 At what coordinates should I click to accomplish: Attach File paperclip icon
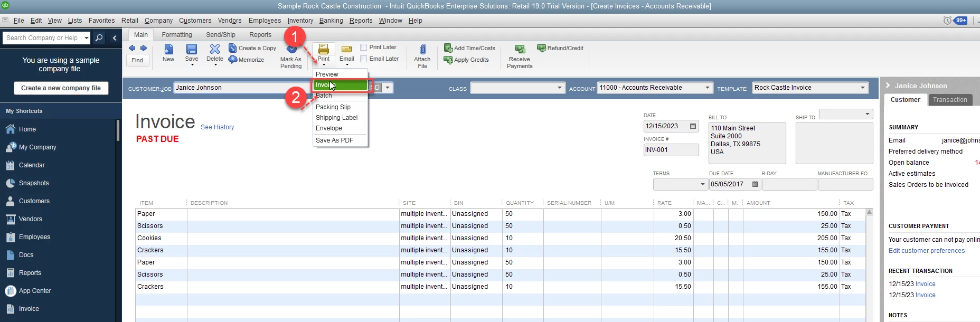[422, 50]
